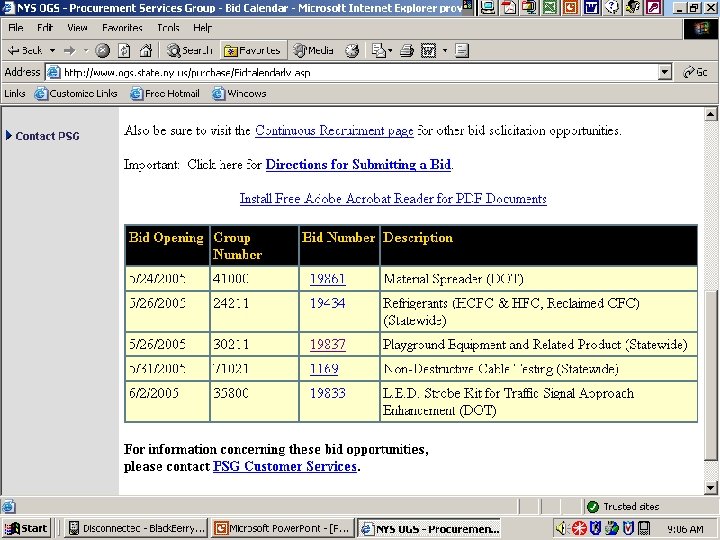Open bid number 19833 link
The height and width of the screenshot is (540, 720).
(327, 393)
